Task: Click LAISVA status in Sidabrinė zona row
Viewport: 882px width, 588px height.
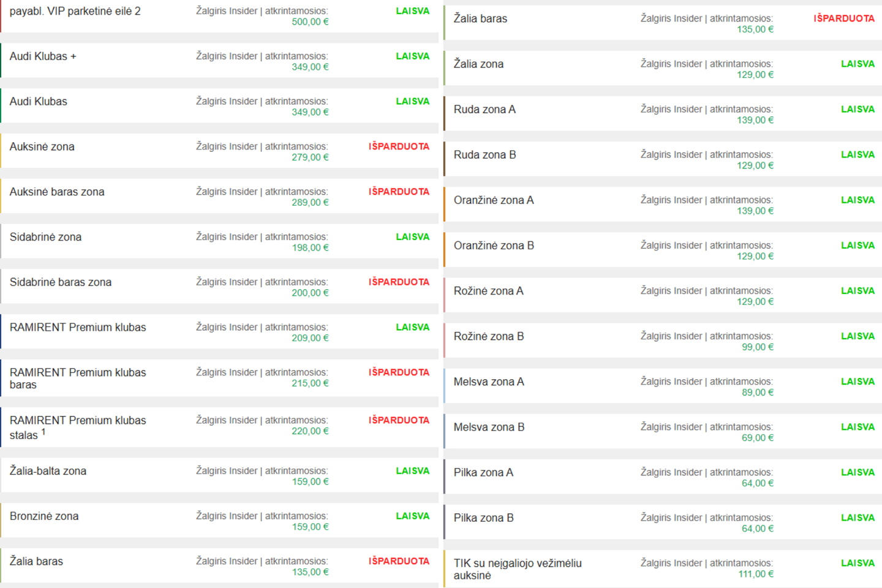Action: tap(412, 237)
